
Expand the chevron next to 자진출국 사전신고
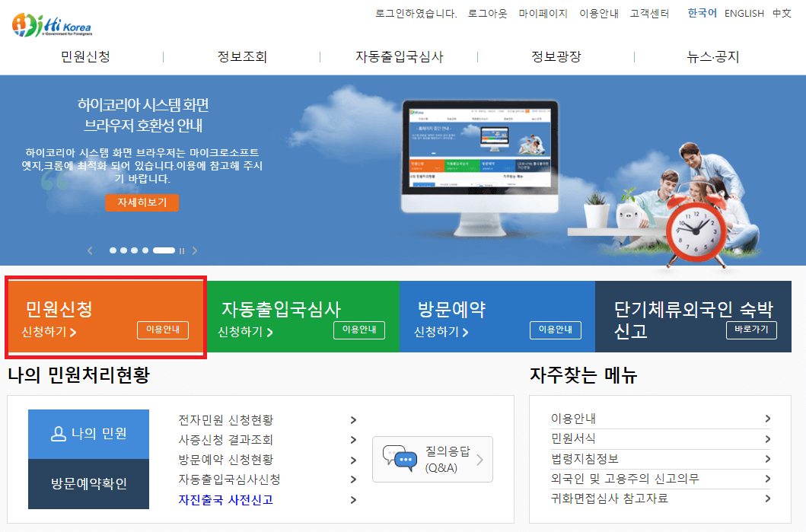pyautogui.click(x=353, y=500)
